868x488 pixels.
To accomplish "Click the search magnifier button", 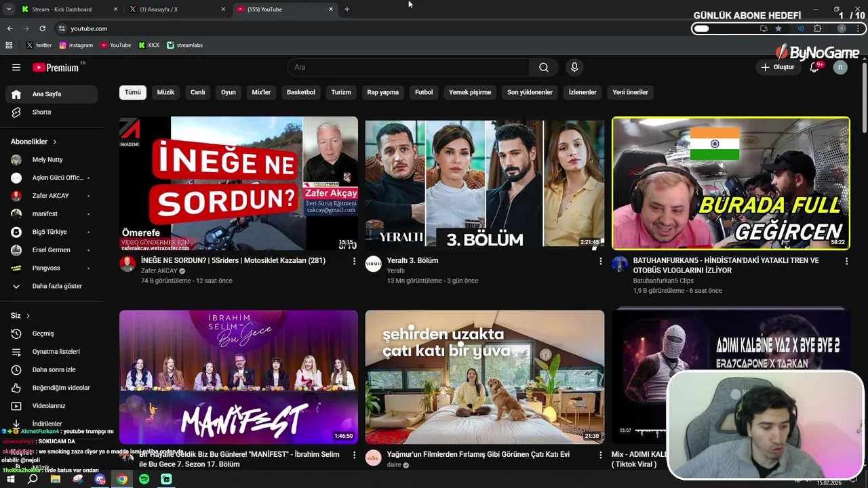I will point(544,67).
